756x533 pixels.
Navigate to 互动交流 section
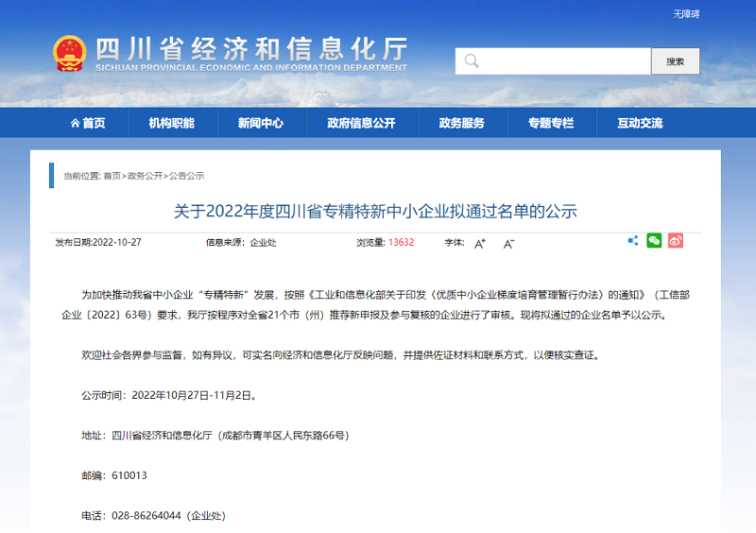click(640, 123)
